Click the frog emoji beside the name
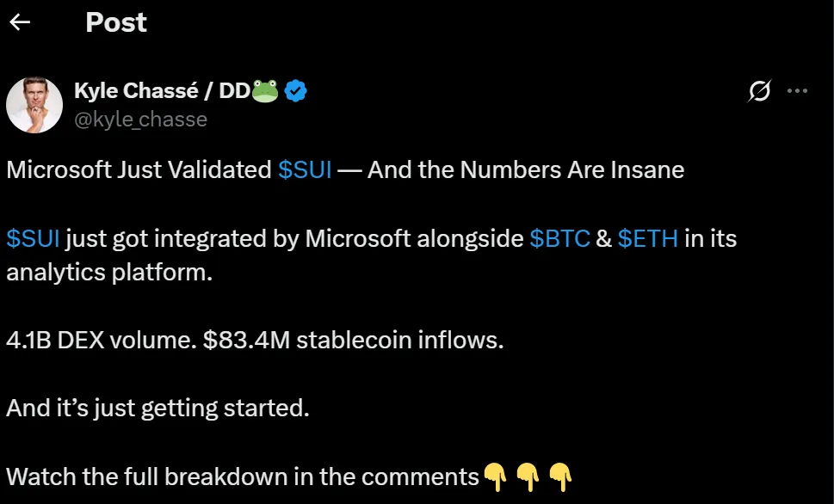The image size is (834, 504). click(266, 91)
